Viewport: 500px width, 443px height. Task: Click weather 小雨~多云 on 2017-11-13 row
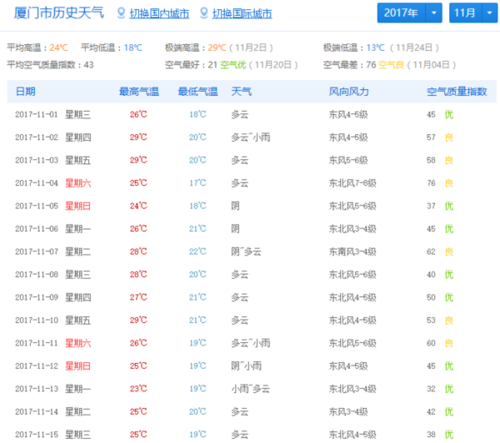pos(251,389)
